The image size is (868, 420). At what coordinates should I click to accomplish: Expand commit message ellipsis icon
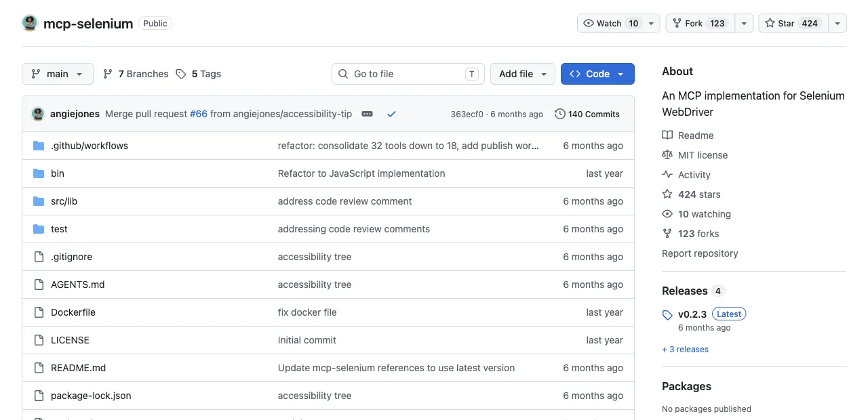point(367,114)
